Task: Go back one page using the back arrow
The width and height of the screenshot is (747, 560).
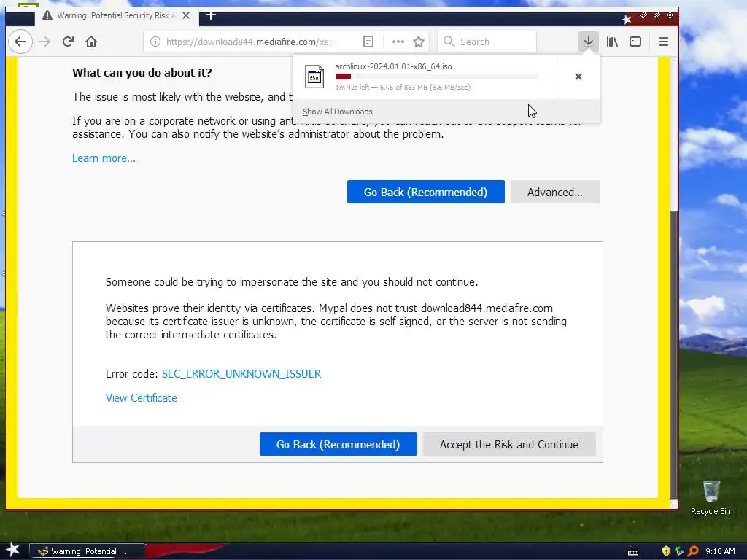Action: coord(20,42)
